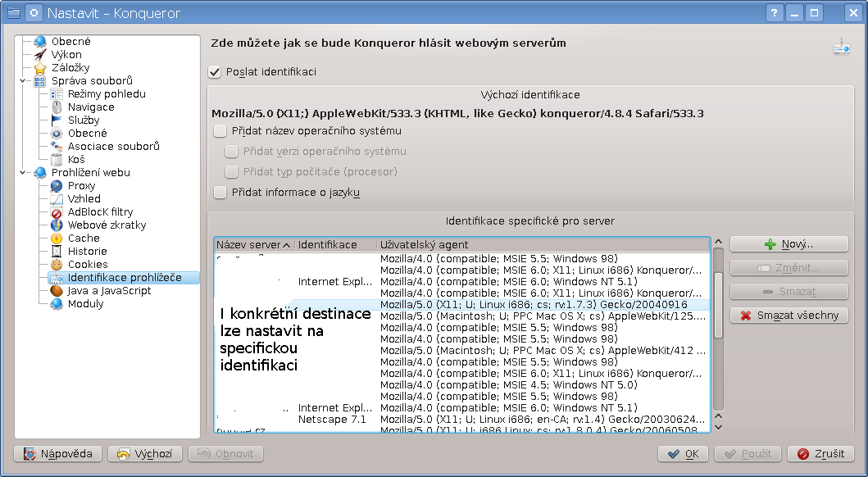Click the pin icon in title bar
Image resolution: width=868 pixels, height=477 pixels.
click(x=34, y=13)
